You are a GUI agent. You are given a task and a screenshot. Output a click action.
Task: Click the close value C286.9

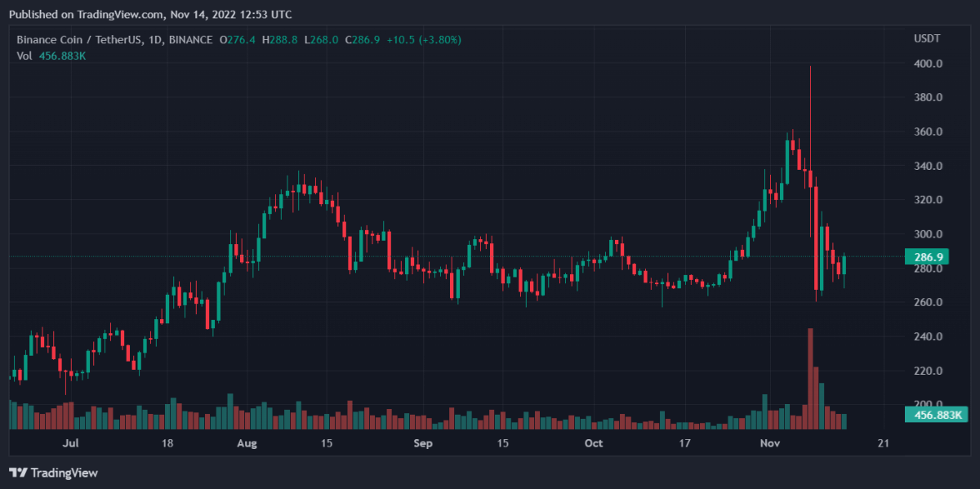pyautogui.click(x=364, y=39)
